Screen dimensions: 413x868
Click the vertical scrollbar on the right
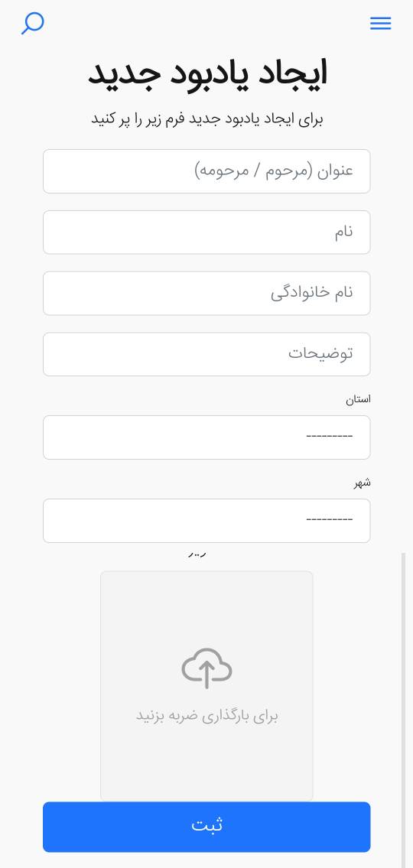point(404,709)
